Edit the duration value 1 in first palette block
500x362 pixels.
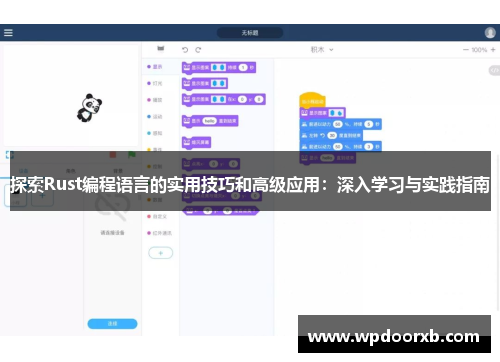click(243, 68)
